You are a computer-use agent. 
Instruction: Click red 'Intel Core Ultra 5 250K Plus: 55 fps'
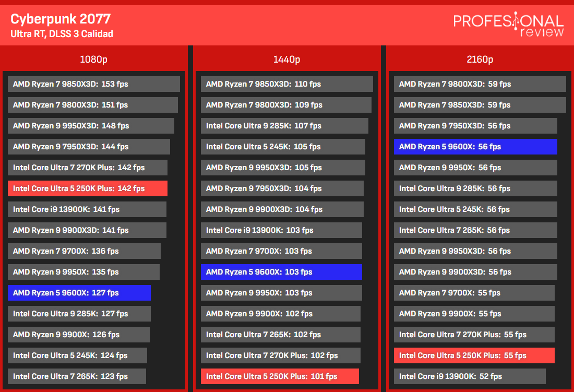474,355
